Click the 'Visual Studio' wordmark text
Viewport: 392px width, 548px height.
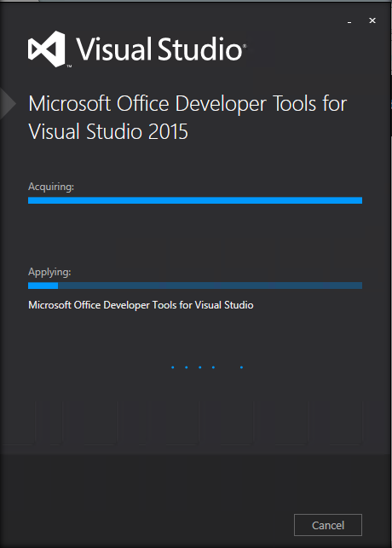[x=161, y=49]
